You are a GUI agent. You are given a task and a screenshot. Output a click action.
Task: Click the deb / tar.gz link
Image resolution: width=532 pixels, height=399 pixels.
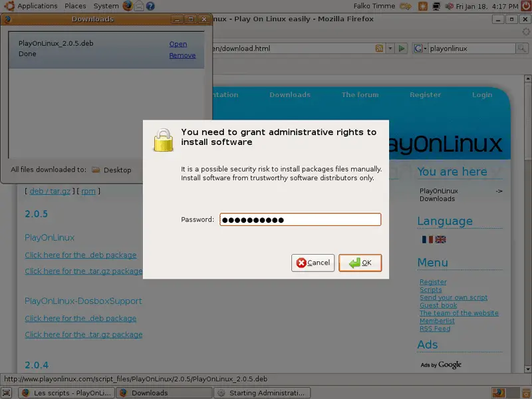click(50, 191)
